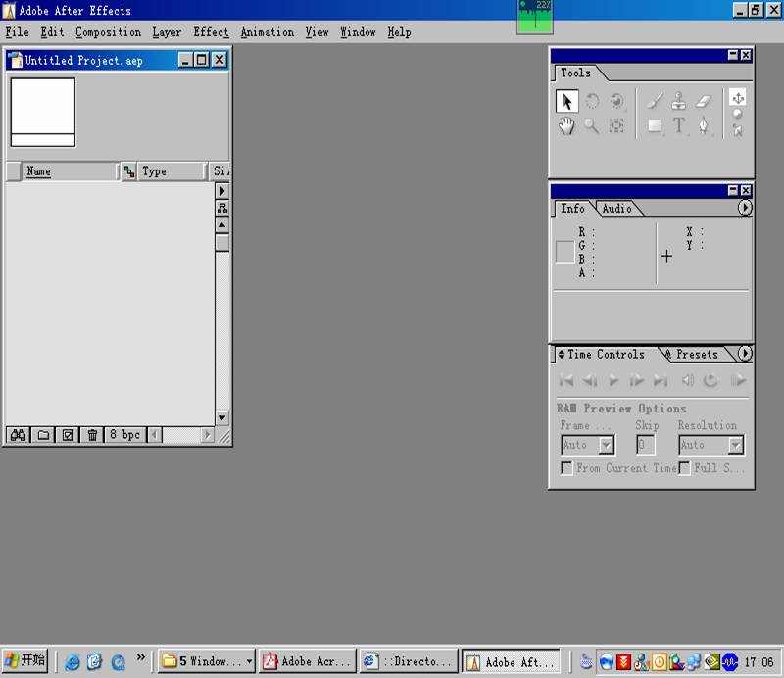Click the trash delete icon in Project window
The image size is (784, 678).
92,435
